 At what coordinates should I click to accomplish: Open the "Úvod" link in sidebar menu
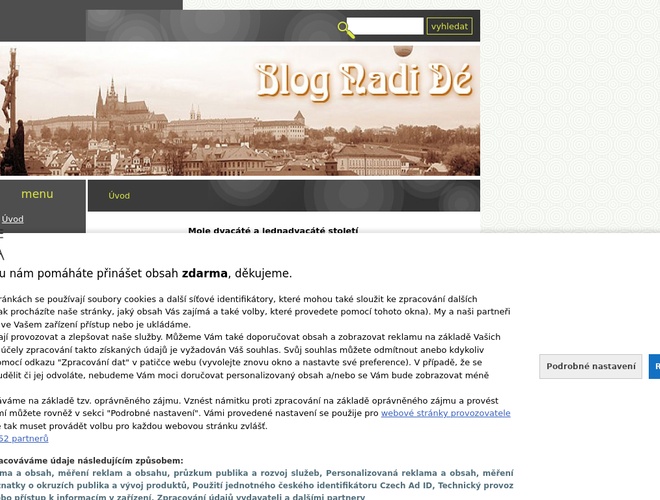13,219
